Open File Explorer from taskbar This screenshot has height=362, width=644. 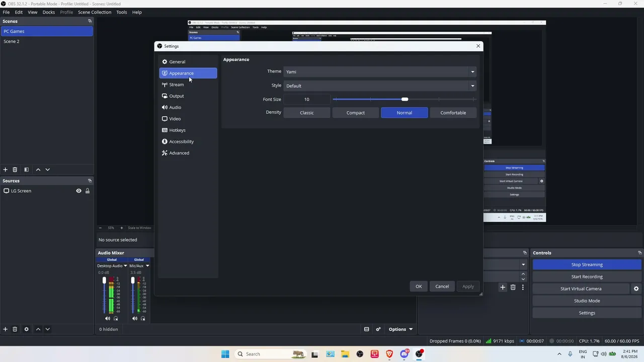pyautogui.click(x=345, y=354)
